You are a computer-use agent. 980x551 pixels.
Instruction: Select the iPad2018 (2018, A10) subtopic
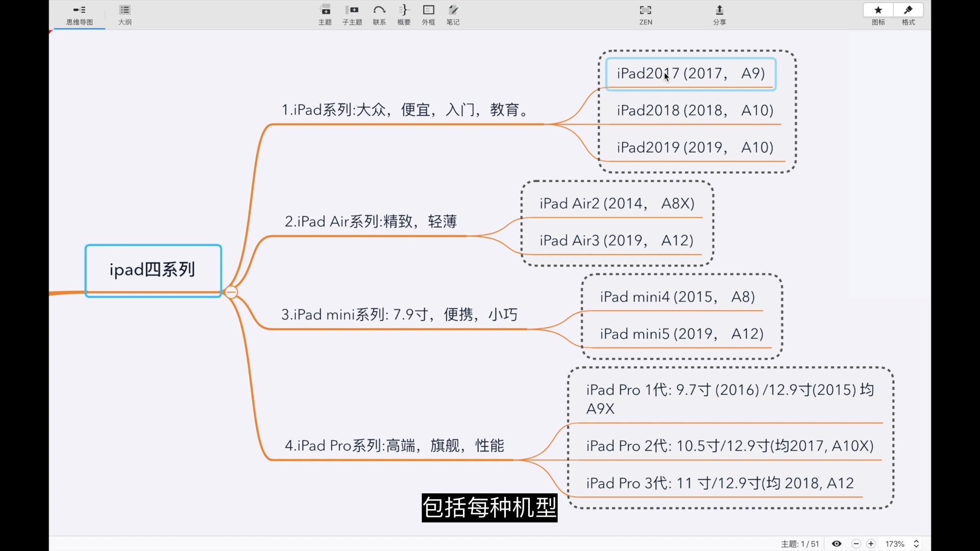[x=695, y=111]
